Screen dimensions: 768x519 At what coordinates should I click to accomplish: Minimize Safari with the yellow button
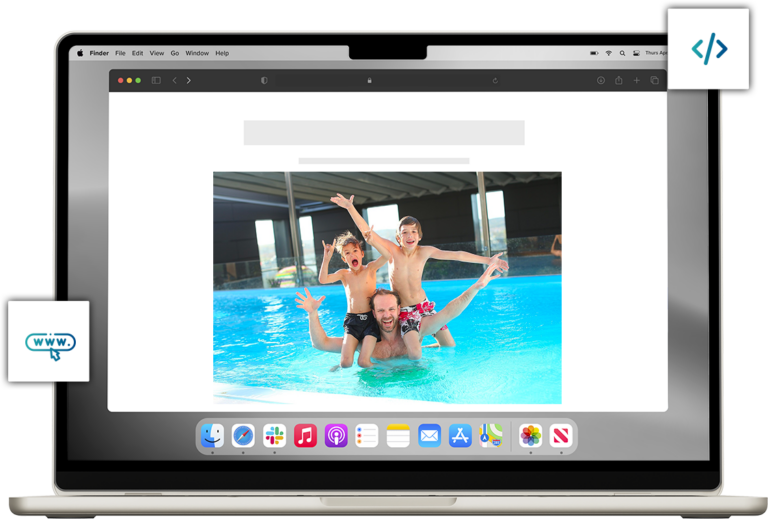tap(129, 80)
